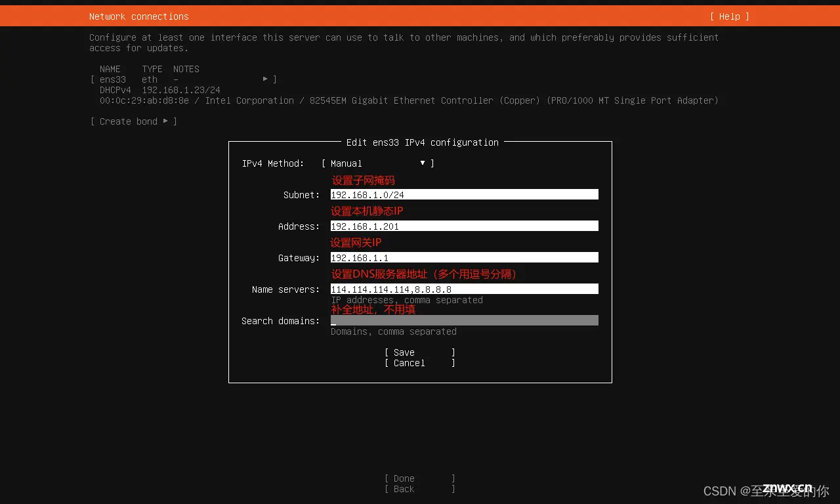Viewport: 840px width, 504px height.
Task: Click the 'Search domains:' label
Action: coord(281,321)
